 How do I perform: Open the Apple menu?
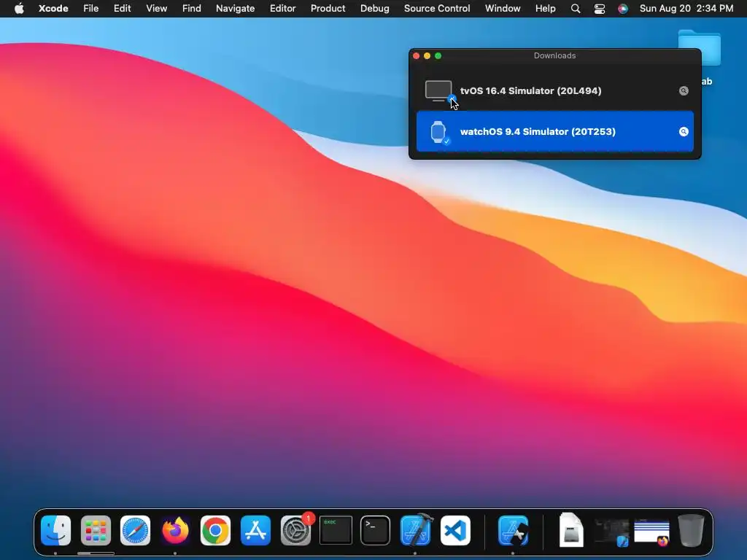coord(19,9)
